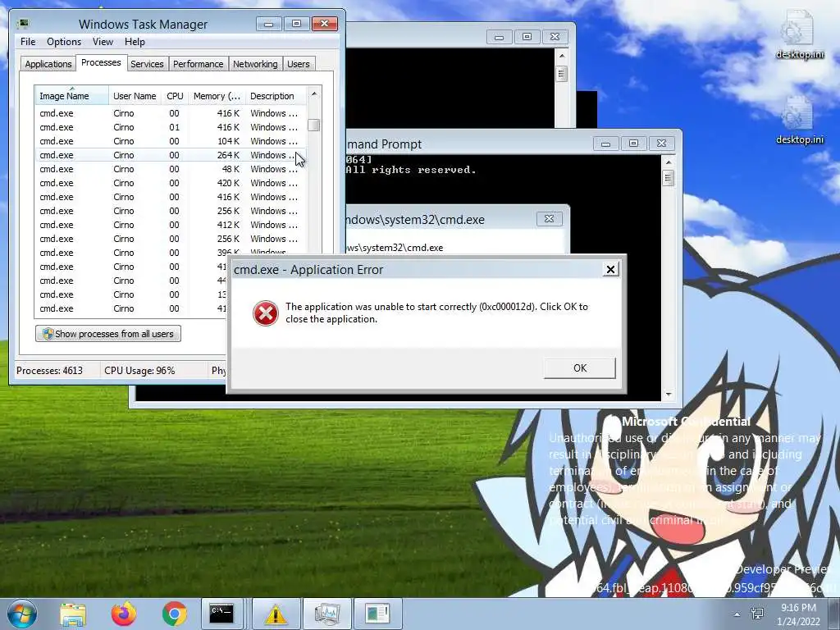
Task: Click the red error icon in the dialog
Action: [x=266, y=313]
